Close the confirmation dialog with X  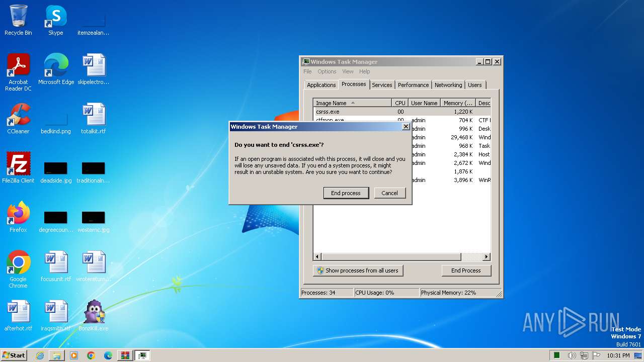pos(406,127)
